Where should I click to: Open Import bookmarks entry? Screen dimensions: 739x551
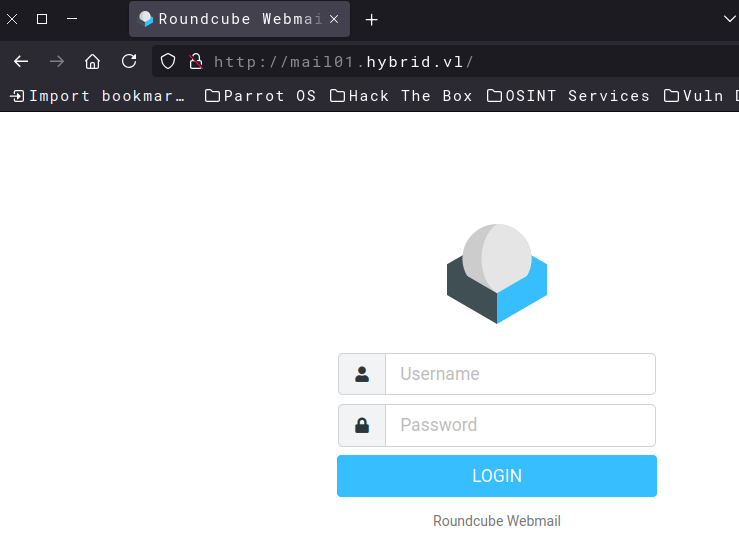[98, 96]
